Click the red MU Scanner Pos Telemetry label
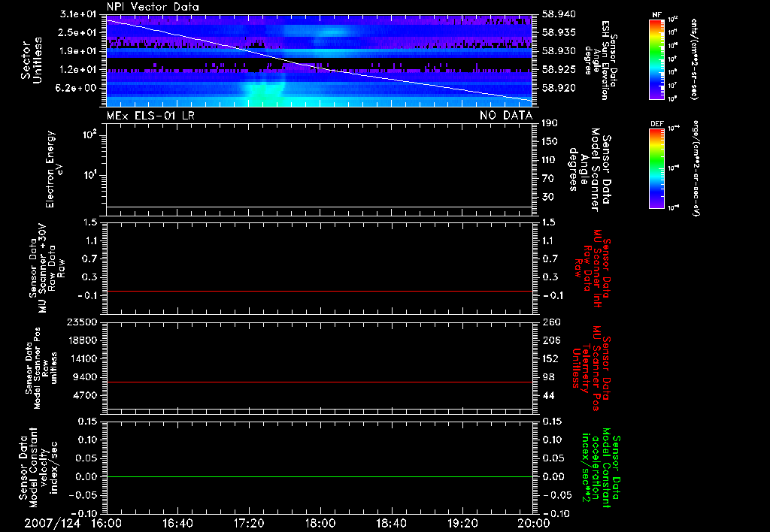The image size is (770, 532). 591,368
